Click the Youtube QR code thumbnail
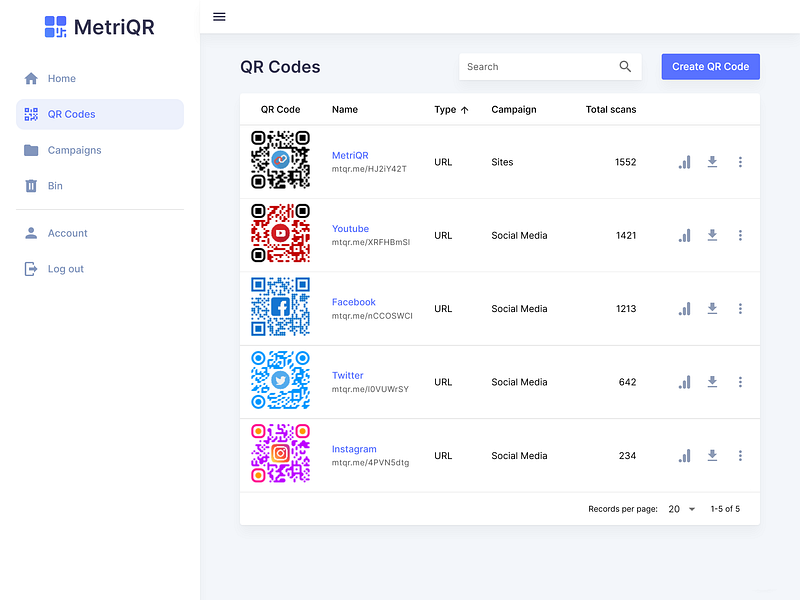 tap(280, 233)
